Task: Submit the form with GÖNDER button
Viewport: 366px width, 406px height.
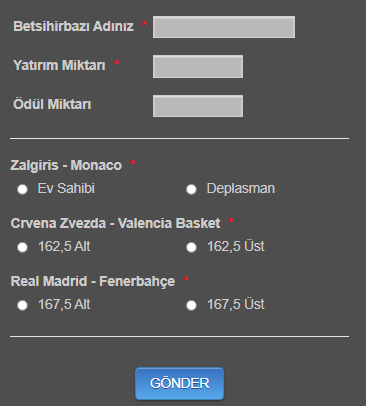Action: coord(179,383)
